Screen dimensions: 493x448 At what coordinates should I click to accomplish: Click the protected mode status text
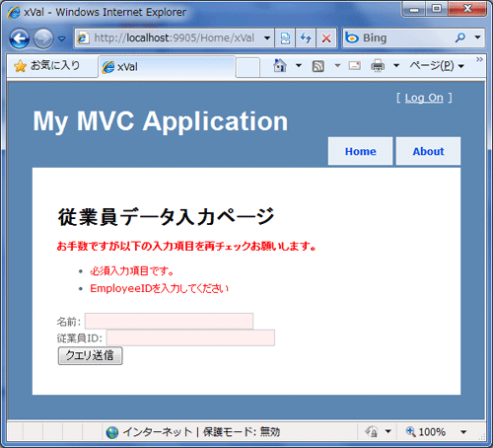pos(242,432)
